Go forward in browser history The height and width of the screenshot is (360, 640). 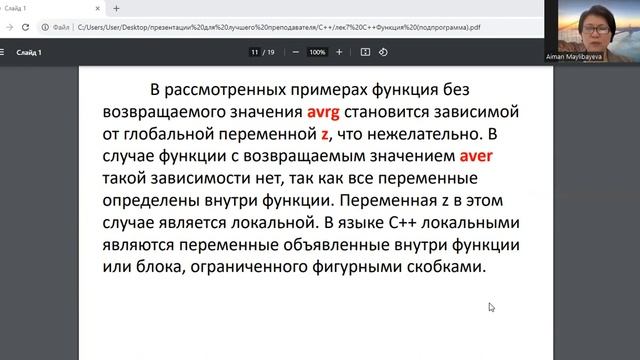pos(9,27)
